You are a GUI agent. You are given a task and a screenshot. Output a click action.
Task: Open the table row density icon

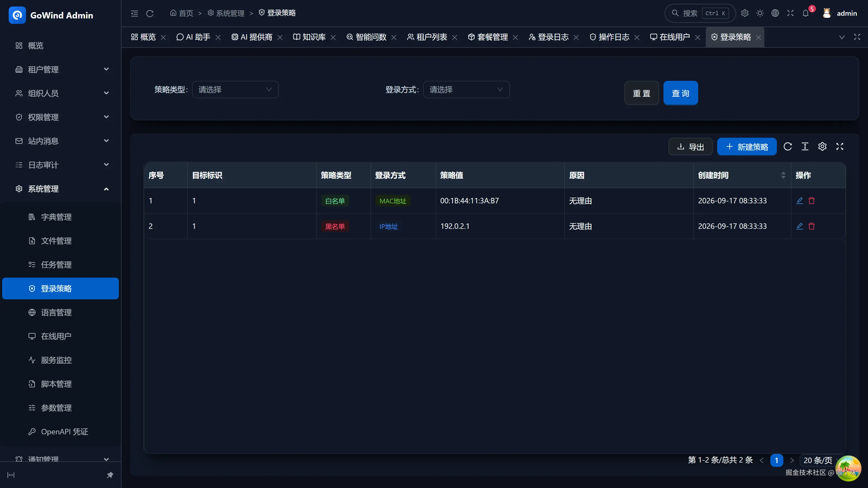coord(805,146)
